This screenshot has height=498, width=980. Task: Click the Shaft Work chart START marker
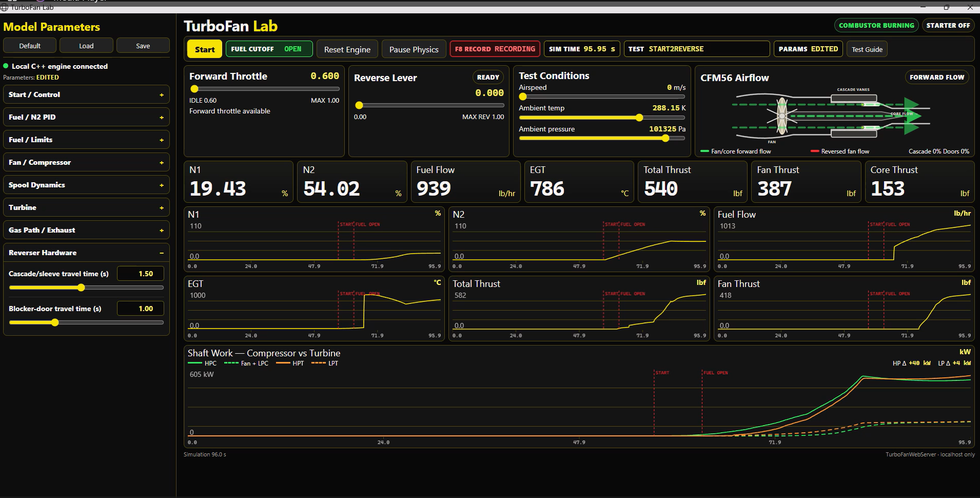(662, 373)
